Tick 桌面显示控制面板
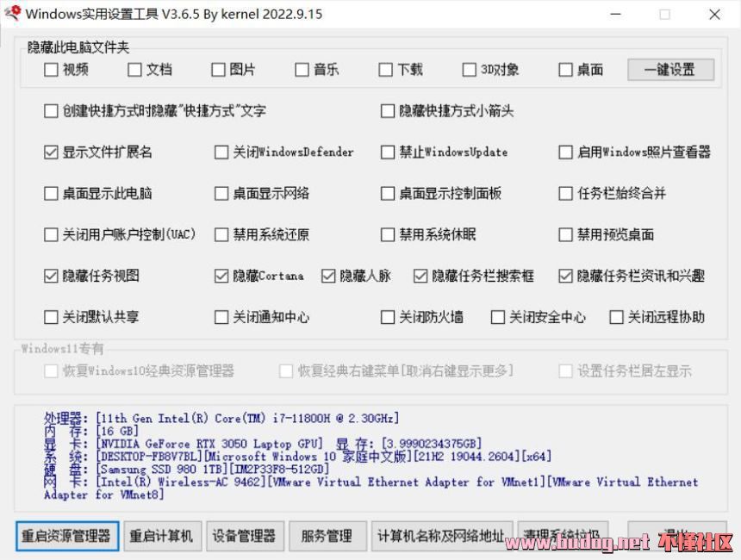The height and width of the screenshot is (560, 741). [x=388, y=193]
